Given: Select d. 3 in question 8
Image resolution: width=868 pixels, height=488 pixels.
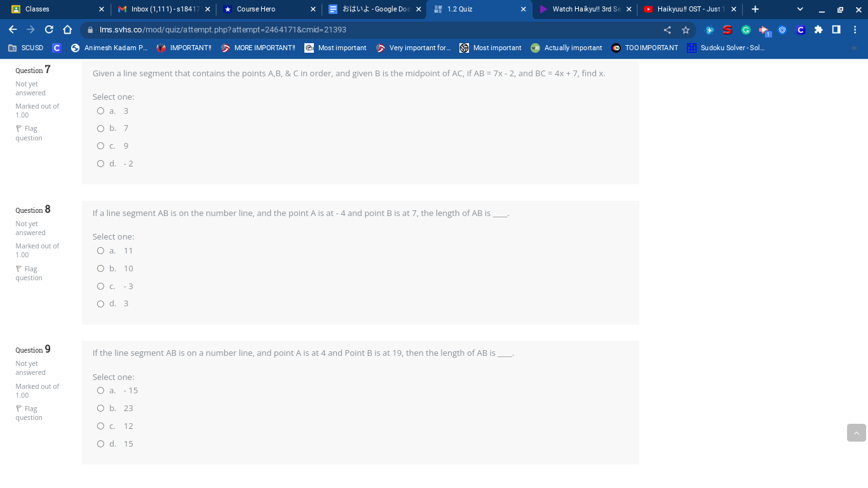Looking at the screenshot, I should click(x=100, y=304).
